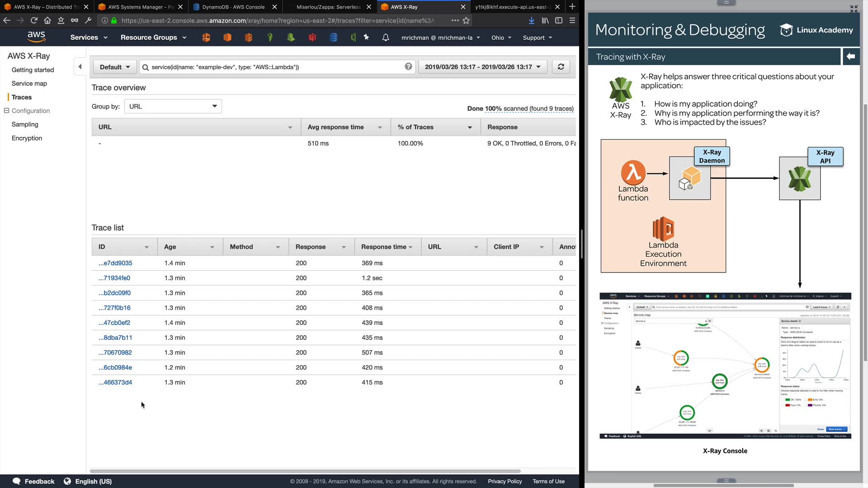
Task: Click the pin shortcuts icon in AWS navbar
Action: (366, 38)
